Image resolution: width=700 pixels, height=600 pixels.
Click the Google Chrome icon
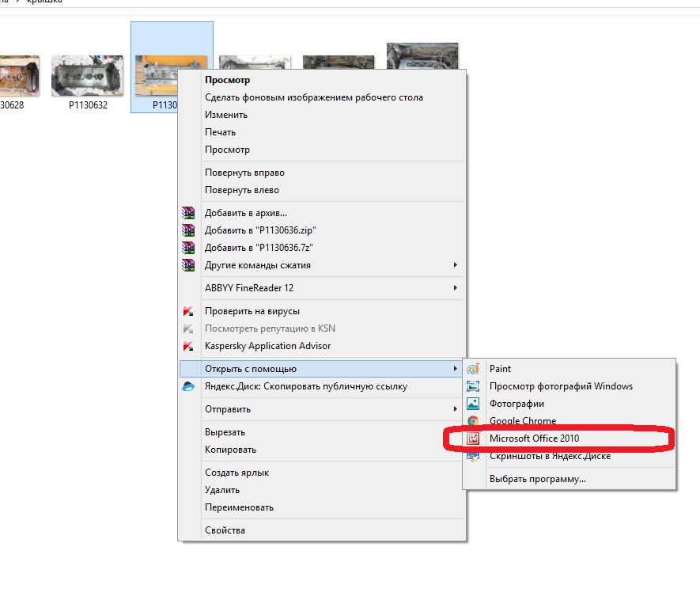point(473,421)
